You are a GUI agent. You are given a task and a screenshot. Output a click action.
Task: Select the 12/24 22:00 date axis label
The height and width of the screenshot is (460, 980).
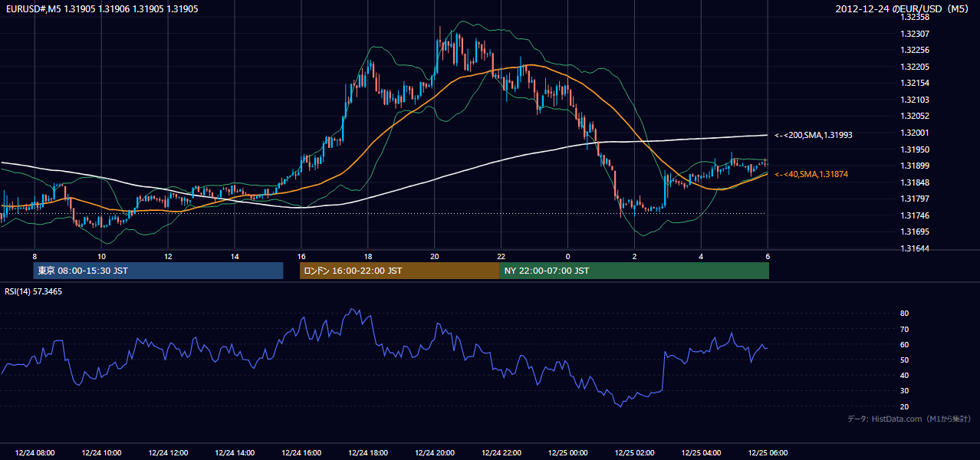coord(501,452)
